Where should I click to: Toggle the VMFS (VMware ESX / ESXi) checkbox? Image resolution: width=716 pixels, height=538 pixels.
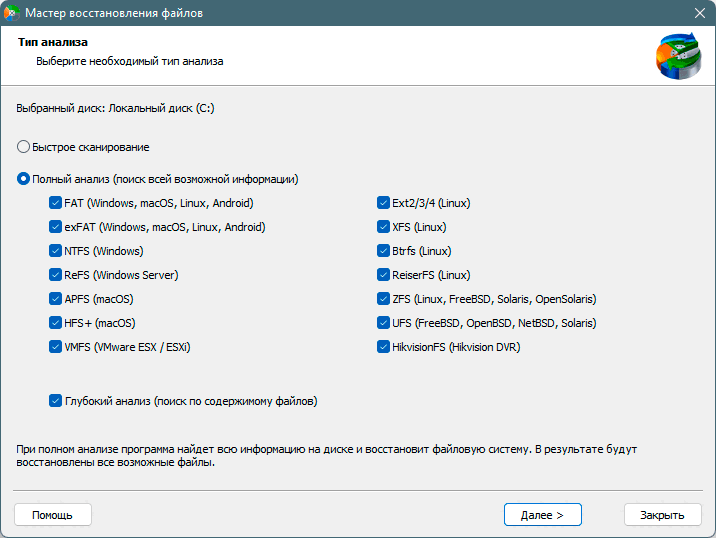55,347
